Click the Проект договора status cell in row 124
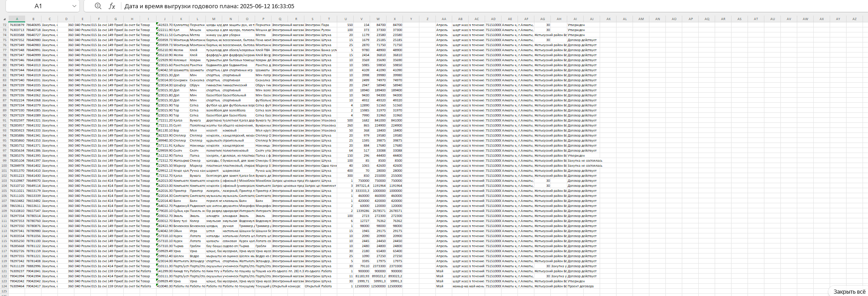The image size is (868, 296). (x=580, y=286)
